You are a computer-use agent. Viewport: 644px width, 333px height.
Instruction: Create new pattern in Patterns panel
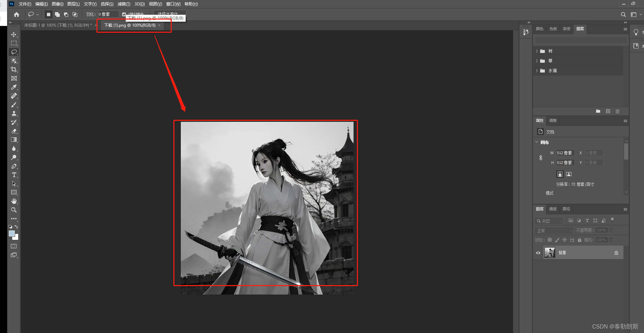coord(608,111)
